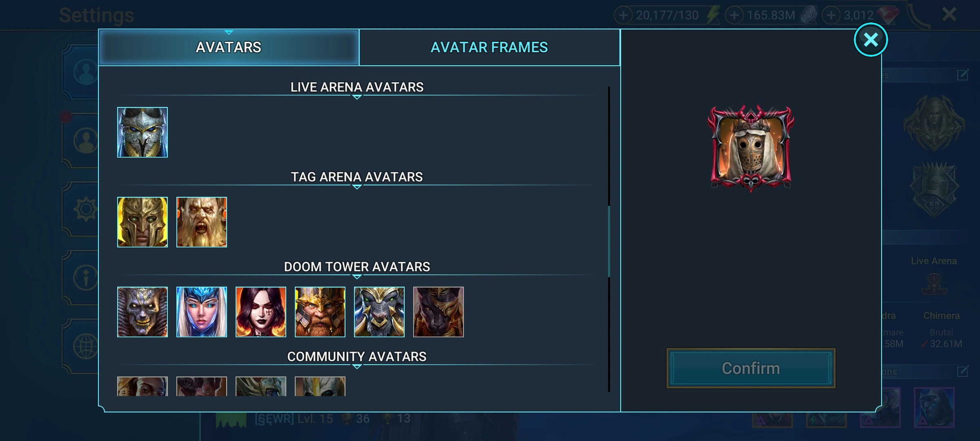The image size is (980, 441).
Task: Switch to the Avatar Frames tab
Action: (489, 47)
